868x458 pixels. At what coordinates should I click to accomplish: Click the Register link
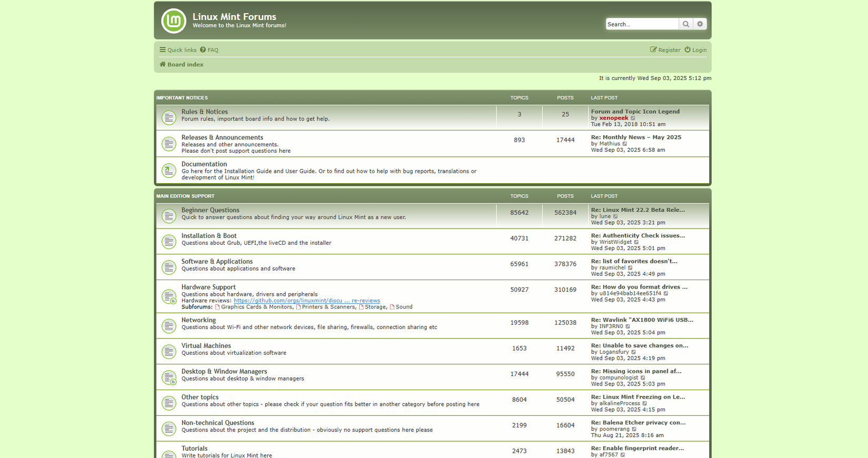click(x=665, y=50)
